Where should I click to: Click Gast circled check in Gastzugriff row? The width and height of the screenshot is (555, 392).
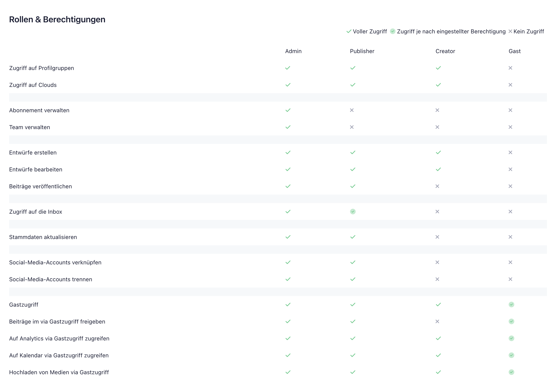coord(511,304)
